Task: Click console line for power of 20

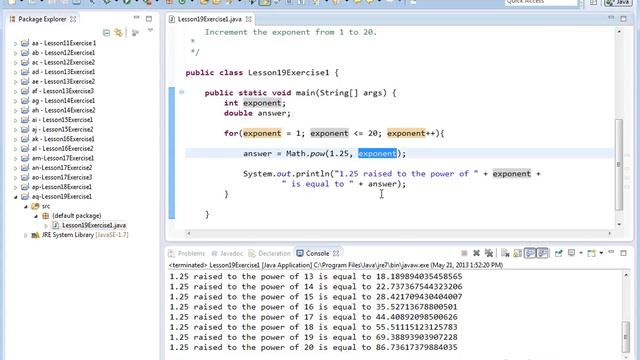Action: click(x=313, y=347)
